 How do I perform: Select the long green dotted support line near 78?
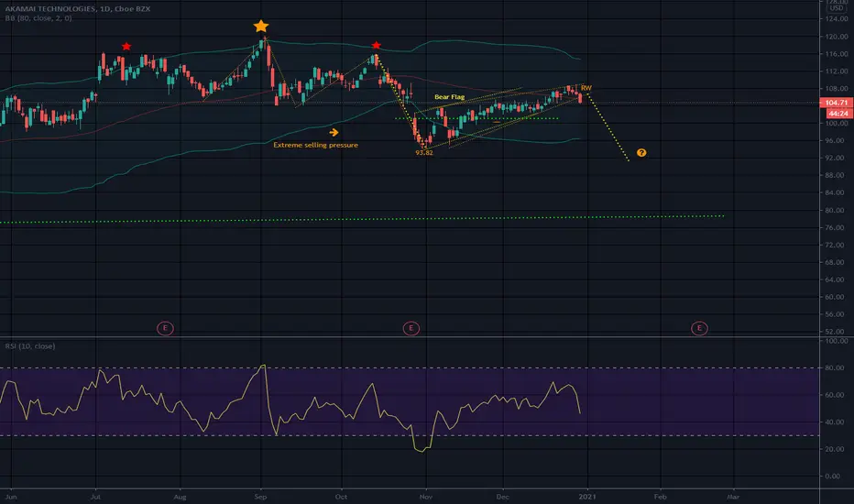362,219
